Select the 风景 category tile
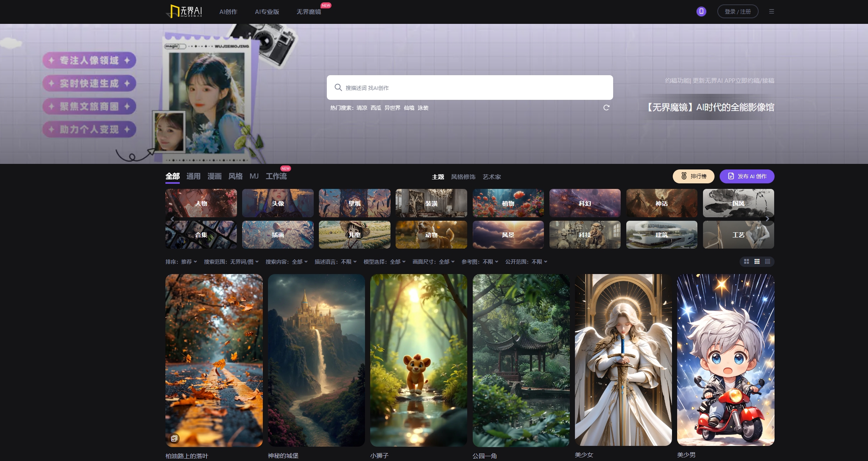Screen dimensions: 868x461 [x=508, y=235]
